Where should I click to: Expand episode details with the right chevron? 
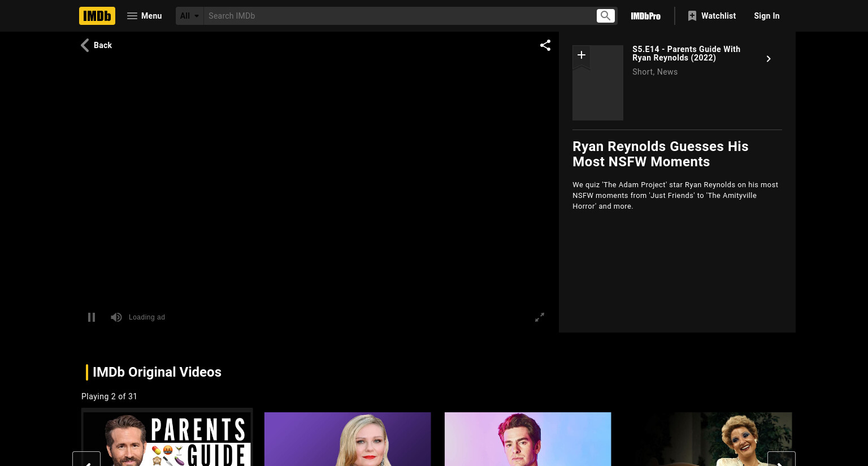(x=769, y=59)
